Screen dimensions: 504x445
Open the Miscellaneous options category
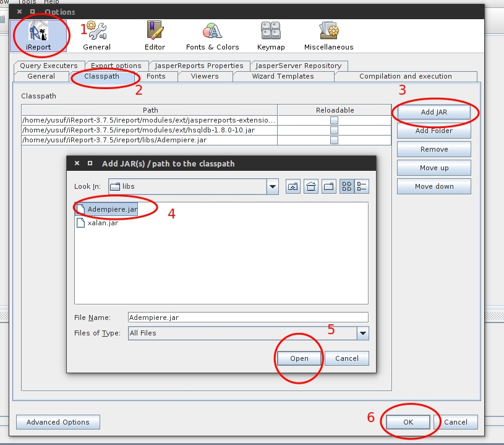point(329,36)
